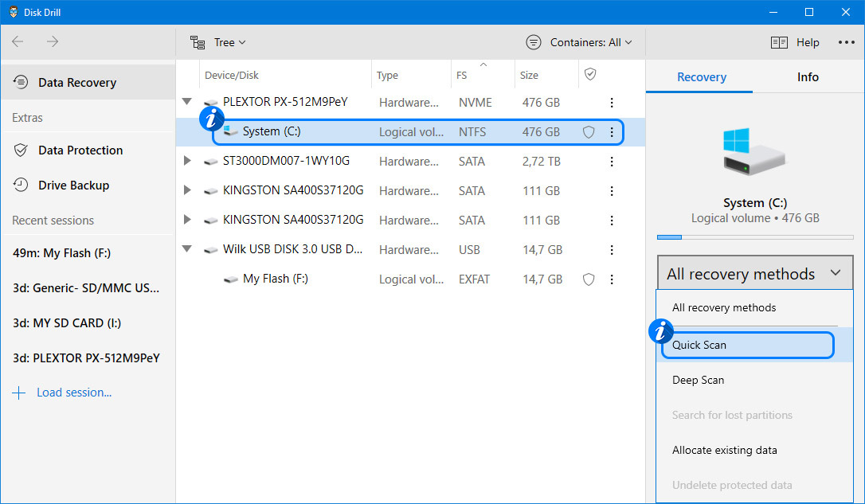Select the Recovery tab
This screenshot has height=504, width=865.
700,77
